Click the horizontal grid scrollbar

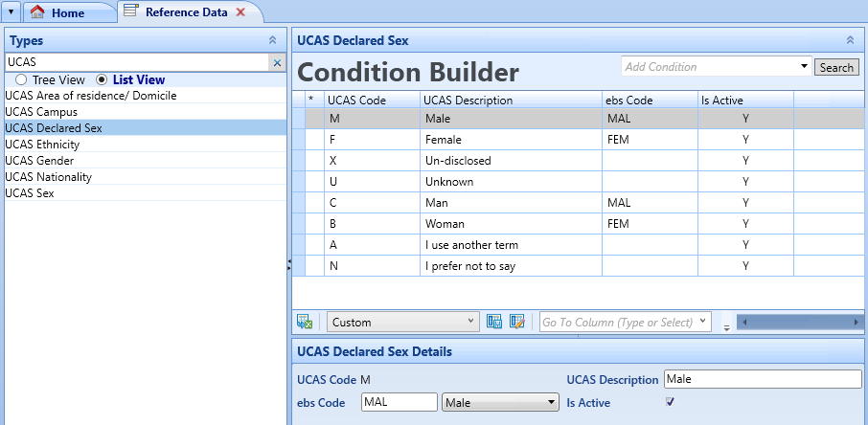tap(800, 322)
